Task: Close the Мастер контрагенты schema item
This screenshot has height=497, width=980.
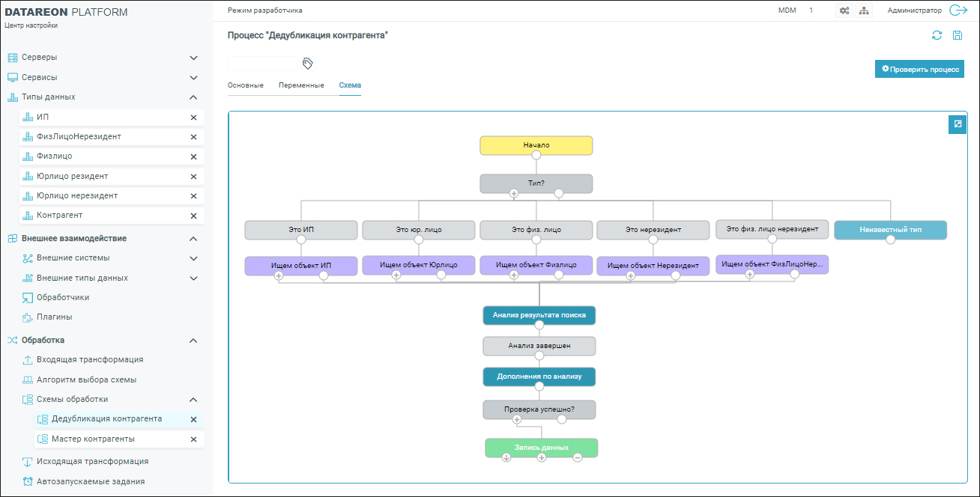Action: [x=193, y=439]
